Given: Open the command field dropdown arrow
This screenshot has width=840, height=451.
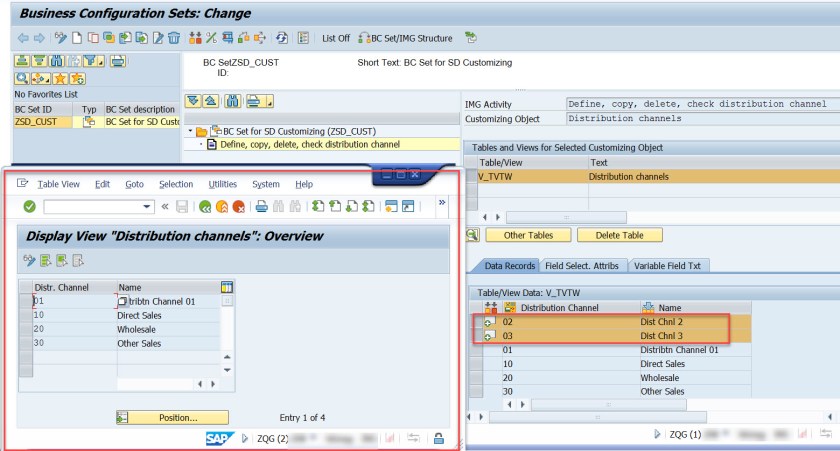Looking at the screenshot, I should (x=146, y=207).
